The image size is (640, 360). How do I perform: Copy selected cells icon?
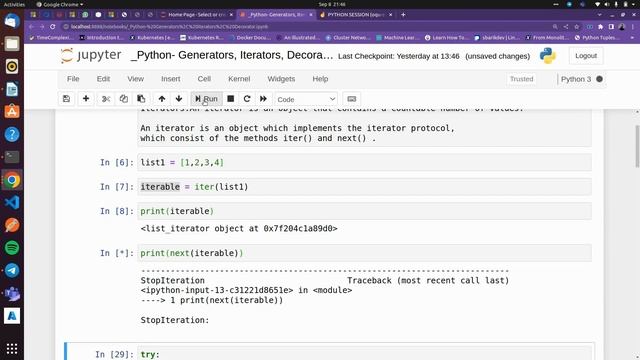coord(124,99)
